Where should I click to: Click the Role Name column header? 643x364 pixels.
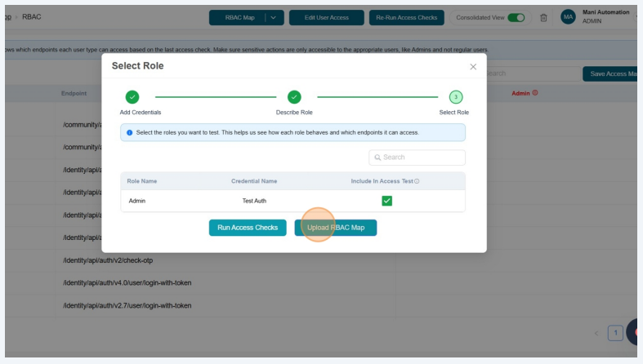click(x=142, y=181)
